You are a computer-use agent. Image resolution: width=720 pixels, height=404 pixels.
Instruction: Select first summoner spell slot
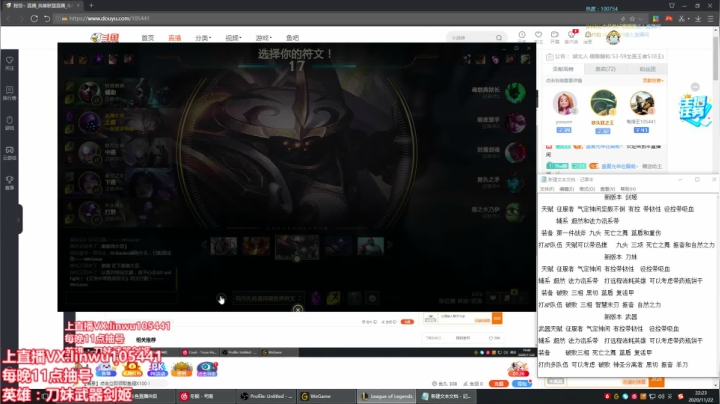coord(316,298)
